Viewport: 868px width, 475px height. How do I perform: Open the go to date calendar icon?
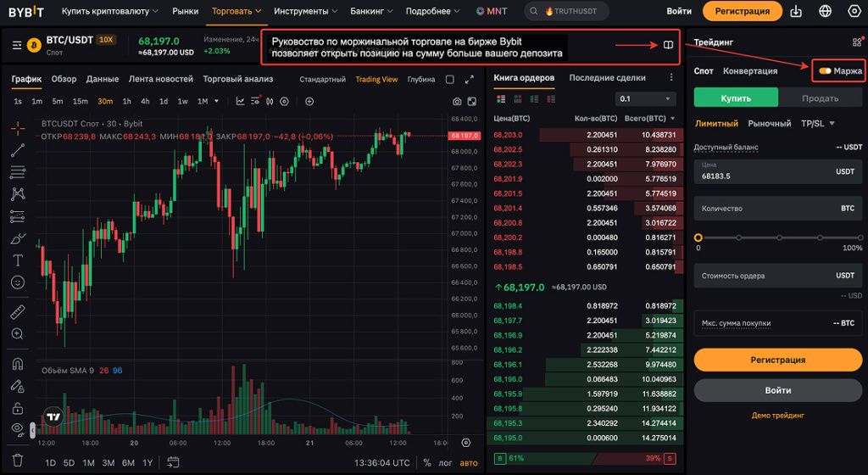pos(173,462)
